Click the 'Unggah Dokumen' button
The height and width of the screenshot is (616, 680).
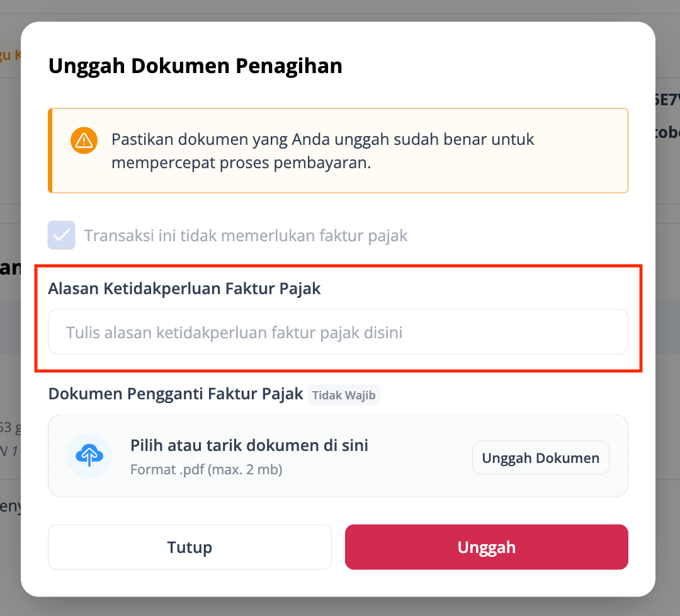point(540,458)
